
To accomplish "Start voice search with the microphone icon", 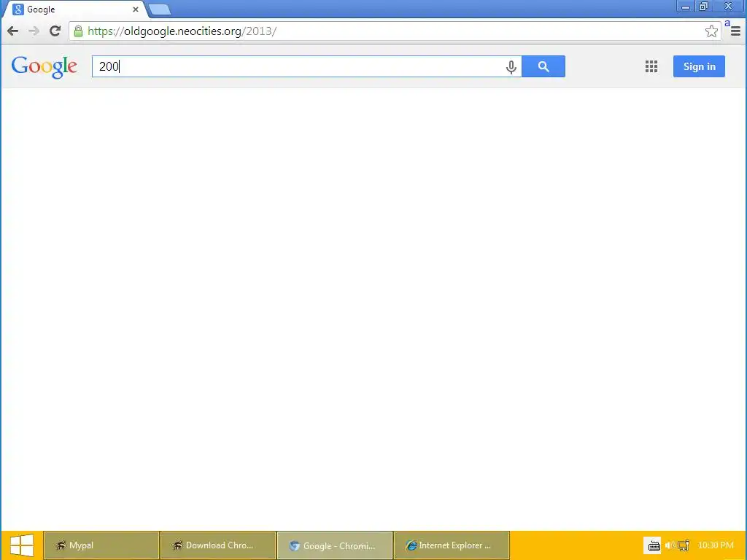I will (x=511, y=67).
